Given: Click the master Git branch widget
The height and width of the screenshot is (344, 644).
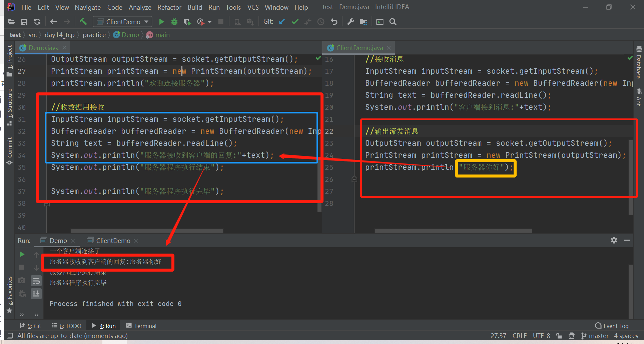Looking at the screenshot, I should click(x=595, y=336).
